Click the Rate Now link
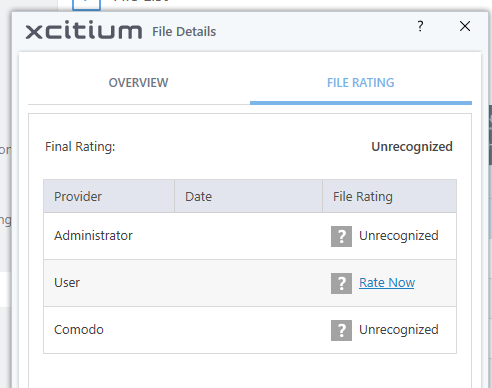Image resolution: width=492 pixels, height=388 pixels. [x=387, y=283]
